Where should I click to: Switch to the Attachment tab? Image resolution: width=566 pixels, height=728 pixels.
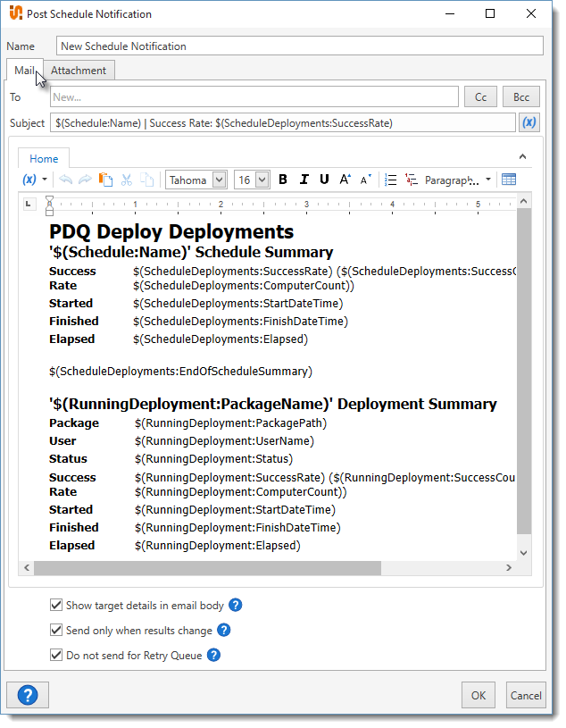click(79, 71)
